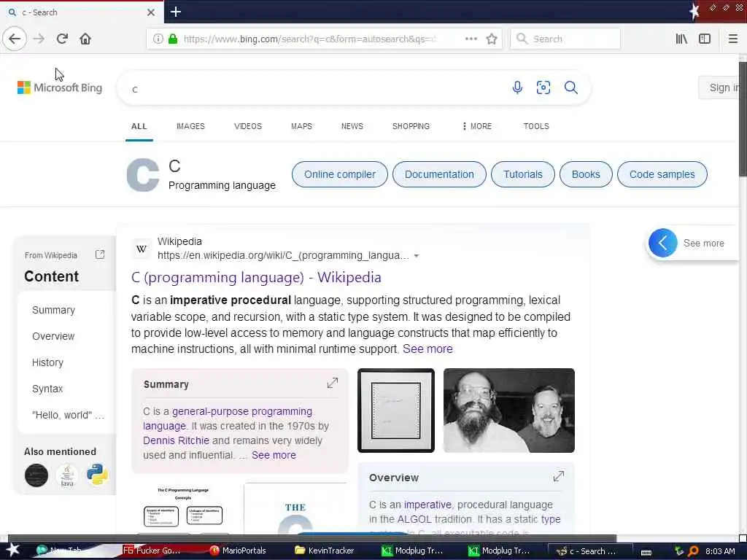747x560 pixels.
Task: Close the 'c - Search' tab
Action: [x=151, y=12]
